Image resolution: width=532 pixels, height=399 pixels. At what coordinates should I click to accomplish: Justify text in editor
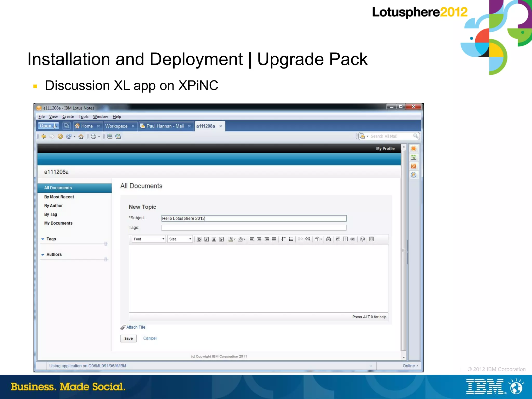pyautogui.click(x=274, y=239)
